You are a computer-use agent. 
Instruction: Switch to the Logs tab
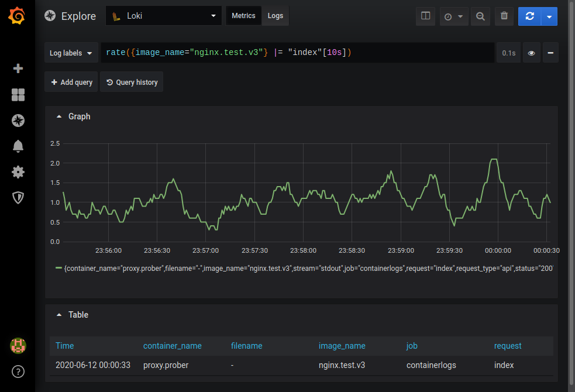[275, 16]
